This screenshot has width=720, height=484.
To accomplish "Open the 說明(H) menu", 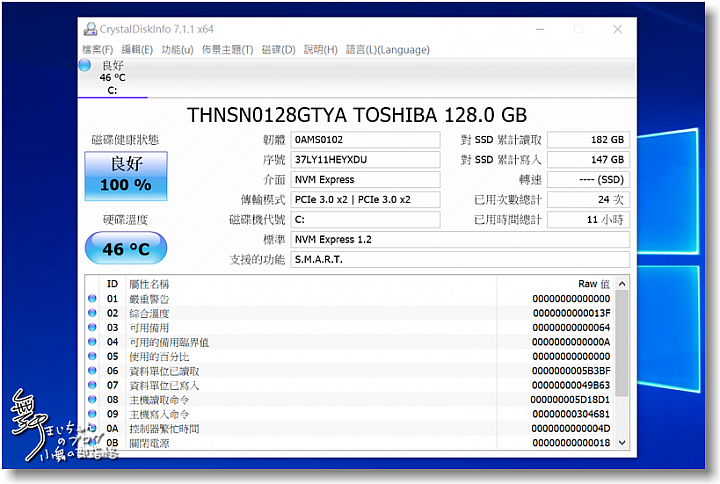I will click(x=321, y=50).
